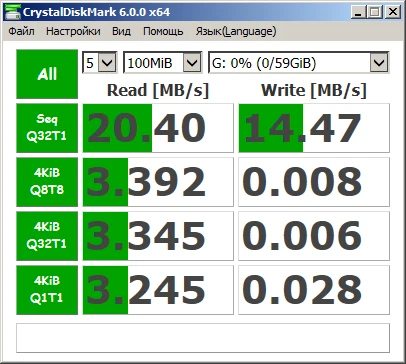Open the Настройки menu
Viewport: 406px width, 364px height.
pyautogui.click(x=73, y=31)
